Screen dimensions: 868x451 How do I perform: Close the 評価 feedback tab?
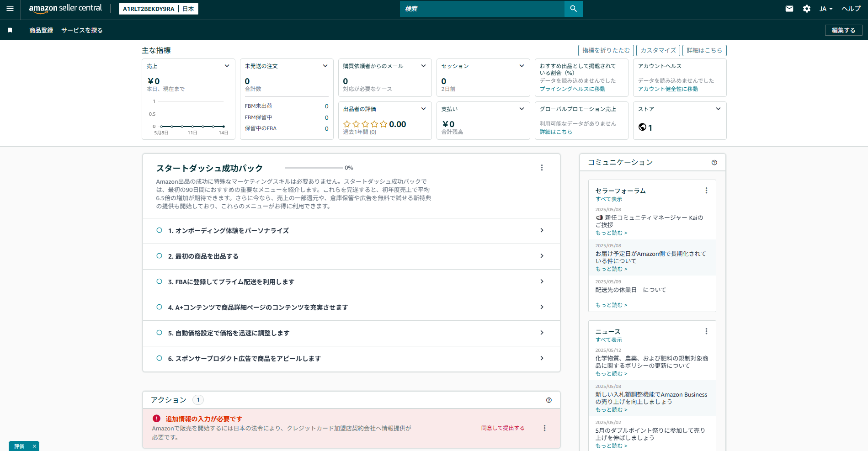tap(34, 446)
